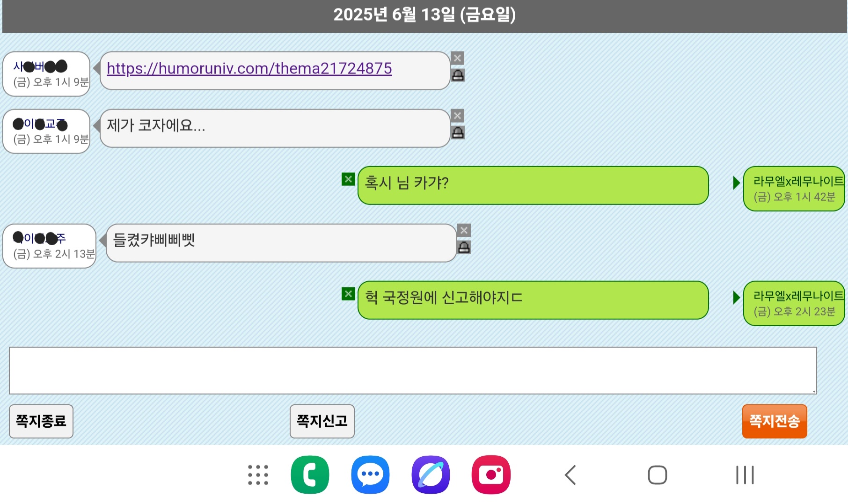Report the '제가 코자에요...' message with siren icon
The height and width of the screenshot is (504, 848).
(x=458, y=133)
